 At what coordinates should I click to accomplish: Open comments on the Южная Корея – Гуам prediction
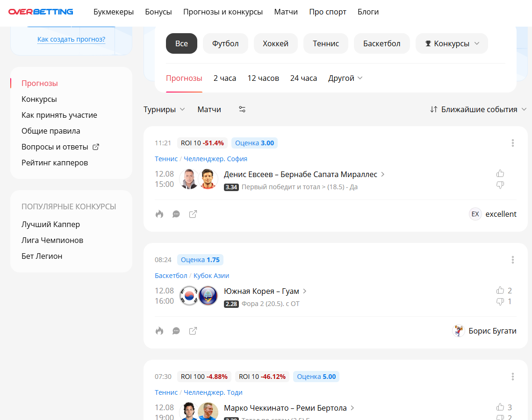click(176, 330)
